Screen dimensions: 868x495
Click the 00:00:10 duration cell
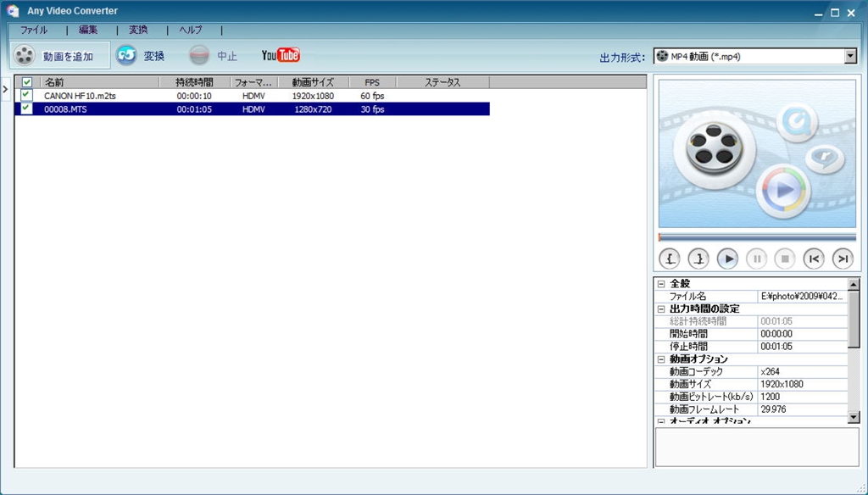click(x=194, y=96)
